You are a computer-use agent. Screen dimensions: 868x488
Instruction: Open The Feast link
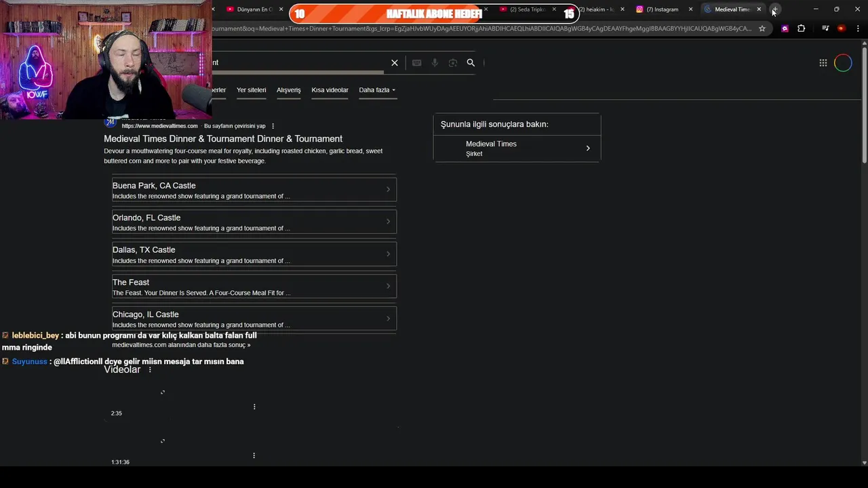click(x=131, y=282)
